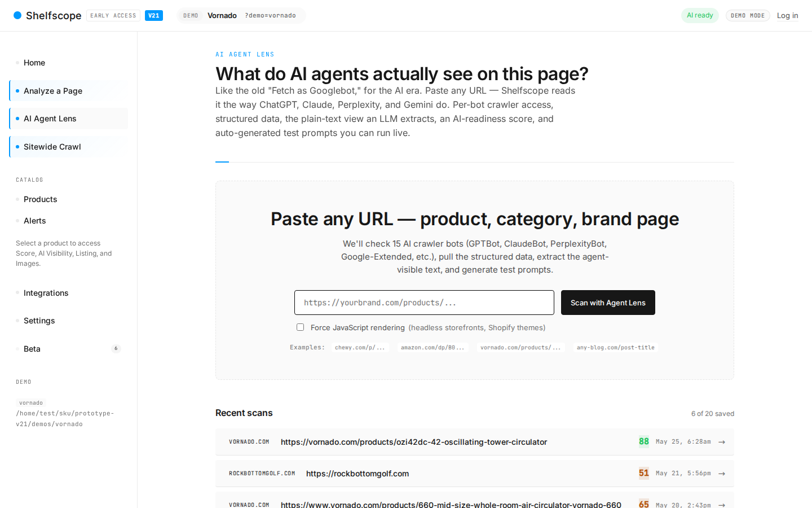The image size is (812, 508).
Task: Focus the URL input field
Action: click(424, 303)
